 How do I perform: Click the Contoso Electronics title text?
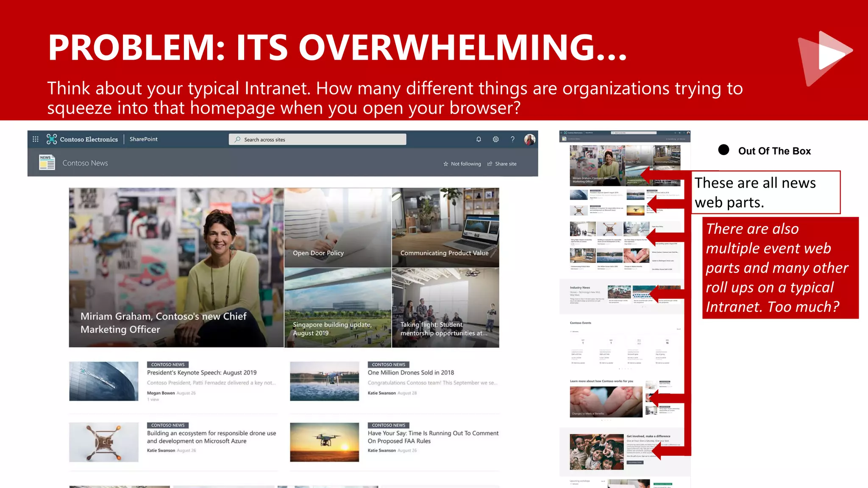pos(89,139)
